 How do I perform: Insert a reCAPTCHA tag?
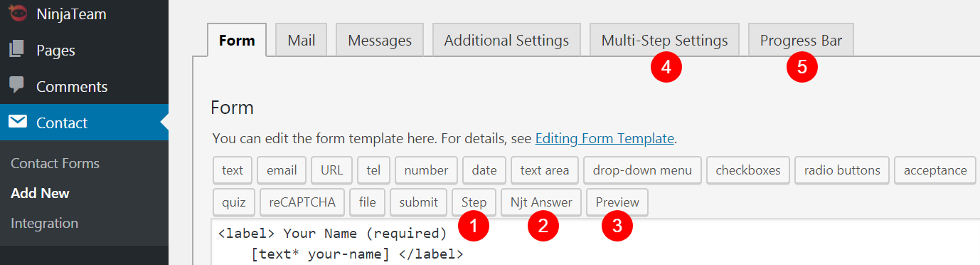[x=302, y=202]
